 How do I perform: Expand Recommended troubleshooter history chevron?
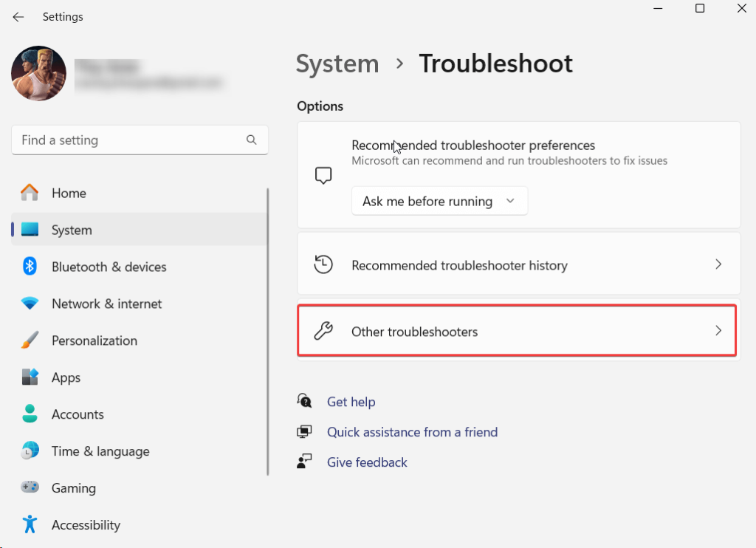pyautogui.click(x=718, y=264)
